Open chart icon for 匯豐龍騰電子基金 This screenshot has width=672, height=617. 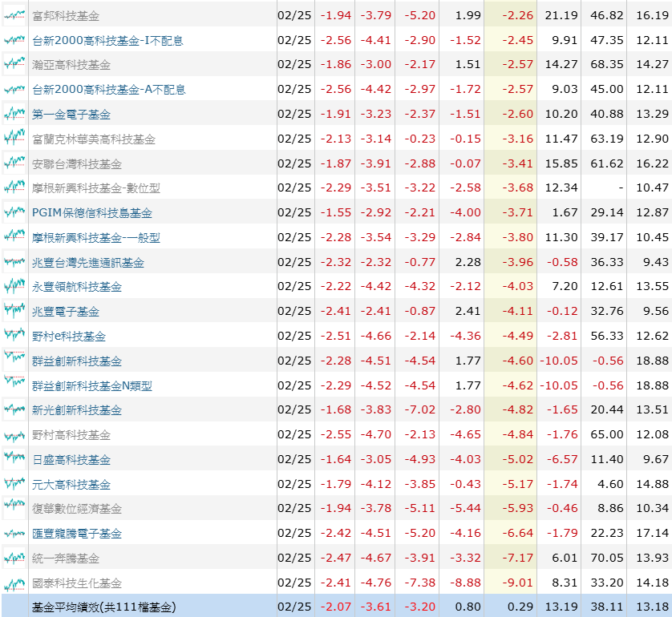(x=14, y=533)
